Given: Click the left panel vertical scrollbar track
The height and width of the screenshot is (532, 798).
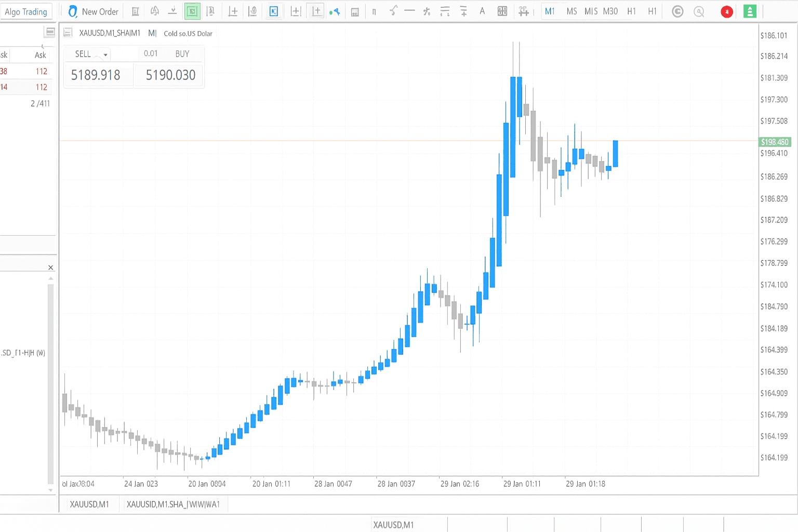Looking at the screenshot, I should (50, 384).
